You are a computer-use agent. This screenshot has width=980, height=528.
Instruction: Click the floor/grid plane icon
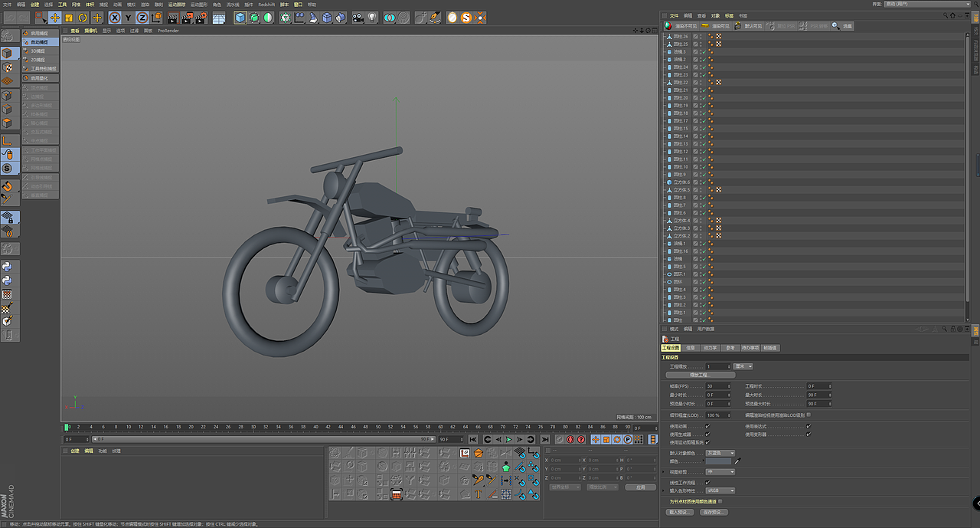click(219, 17)
